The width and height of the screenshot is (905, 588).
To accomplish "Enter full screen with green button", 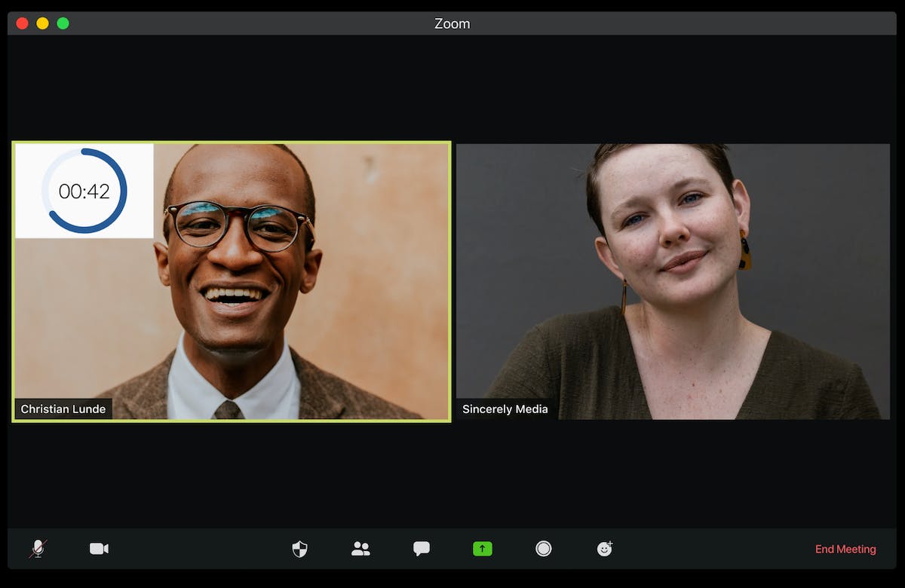I will click(63, 23).
